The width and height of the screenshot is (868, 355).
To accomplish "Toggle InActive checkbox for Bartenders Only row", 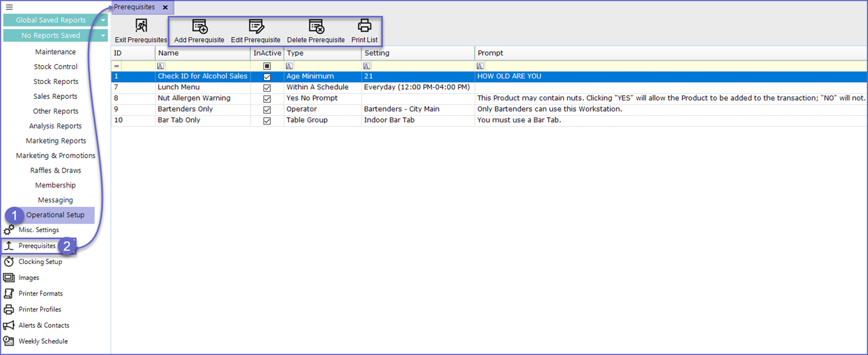I will 267,109.
